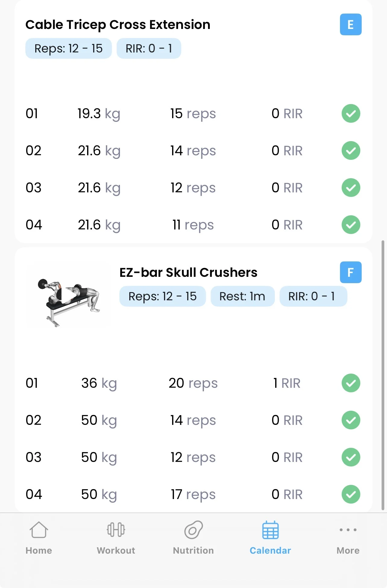Toggle Skull Crushers set 02 completion
This screenshot has height=588, width=387.
click(351, 420)
